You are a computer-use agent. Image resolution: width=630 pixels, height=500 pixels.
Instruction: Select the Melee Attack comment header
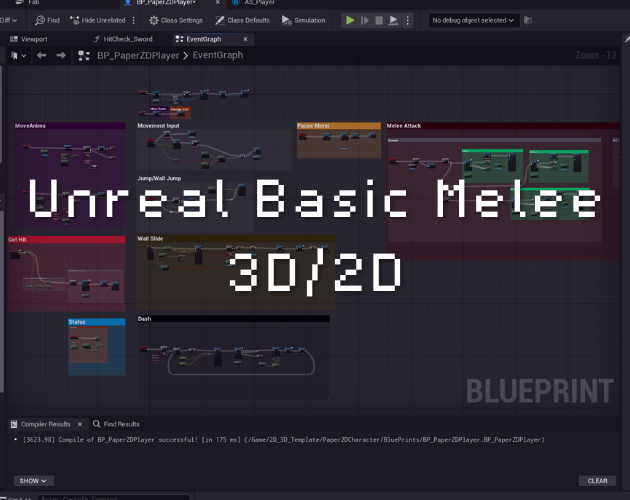pos(502,126)
